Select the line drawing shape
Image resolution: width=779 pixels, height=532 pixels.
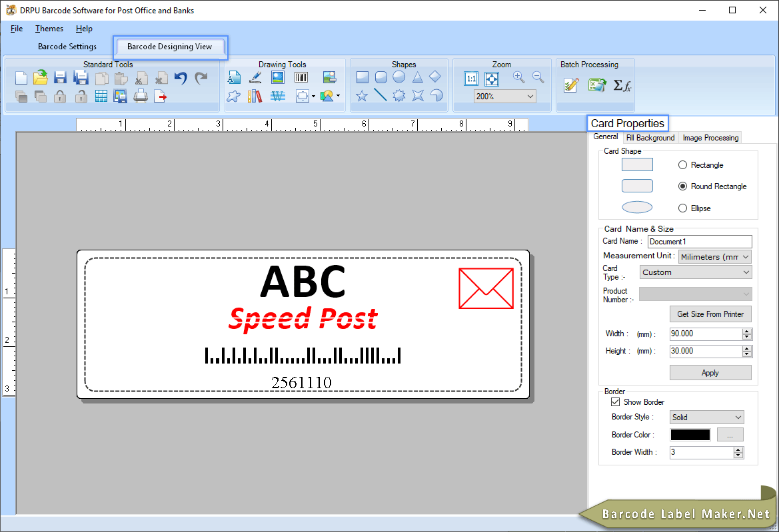click(x=381, y=95)
